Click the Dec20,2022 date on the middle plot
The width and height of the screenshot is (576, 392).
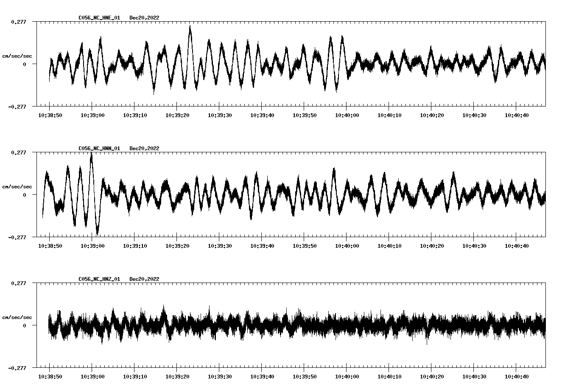point(145,148)
